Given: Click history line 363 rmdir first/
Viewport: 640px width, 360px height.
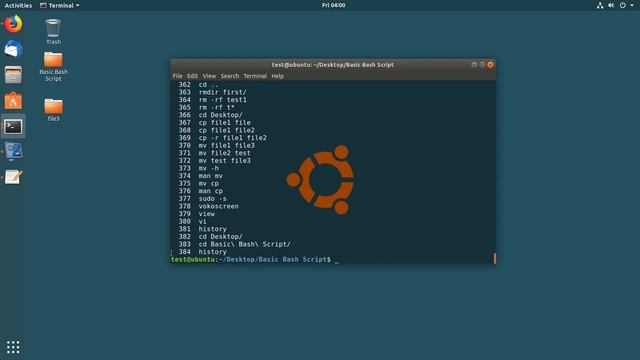Looking at the screenshot, I should click(212, 92).
